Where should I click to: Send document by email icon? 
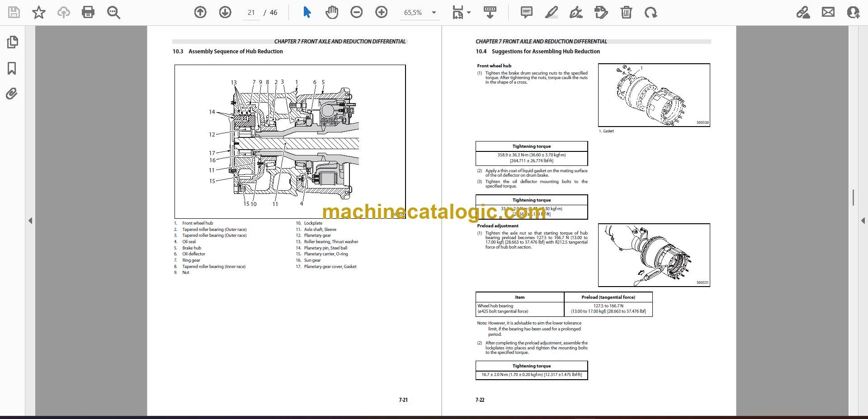click(828, 12)
